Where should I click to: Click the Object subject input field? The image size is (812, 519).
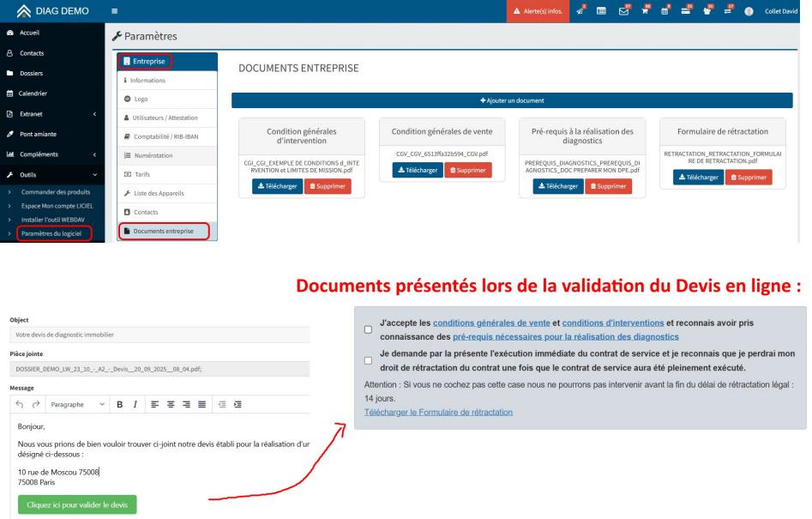159,335
